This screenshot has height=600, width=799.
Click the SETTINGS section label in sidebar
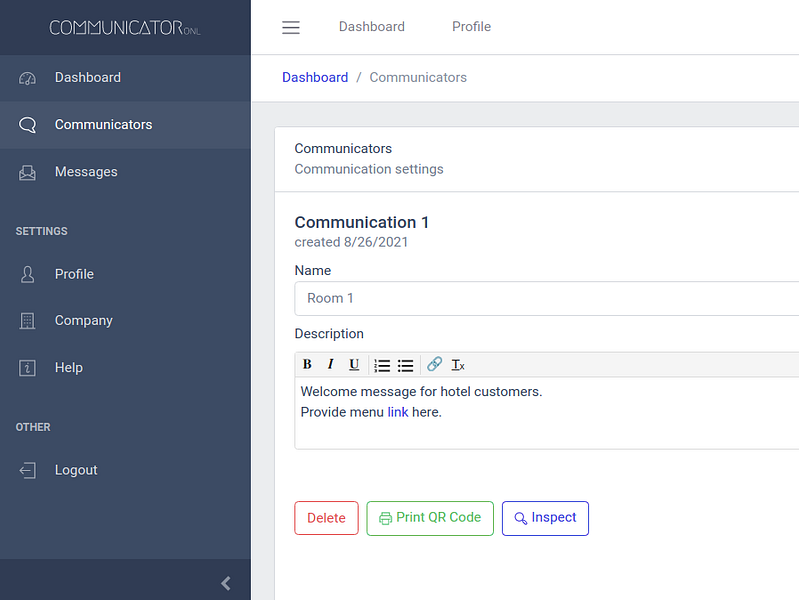pos(41,231)
